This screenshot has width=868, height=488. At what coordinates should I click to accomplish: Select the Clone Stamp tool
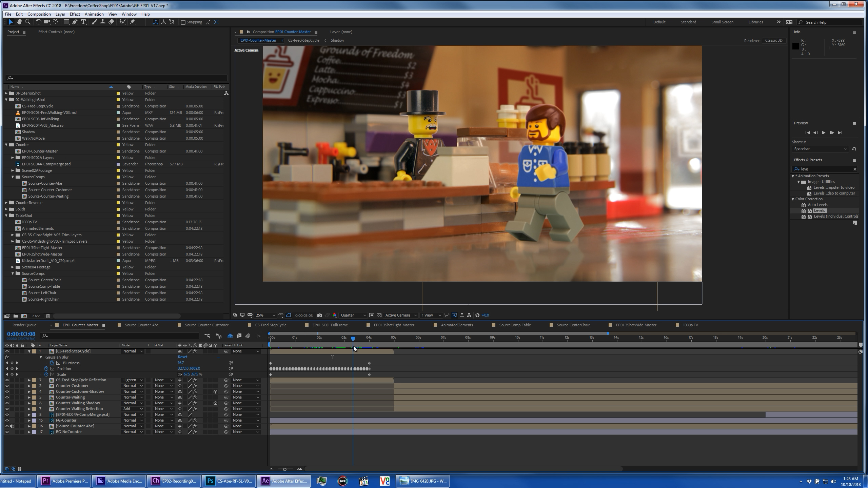103,22
